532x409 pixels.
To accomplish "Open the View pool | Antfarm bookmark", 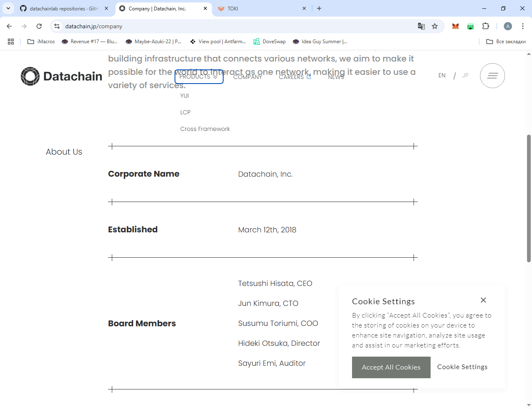I will [x=218, y=42].
